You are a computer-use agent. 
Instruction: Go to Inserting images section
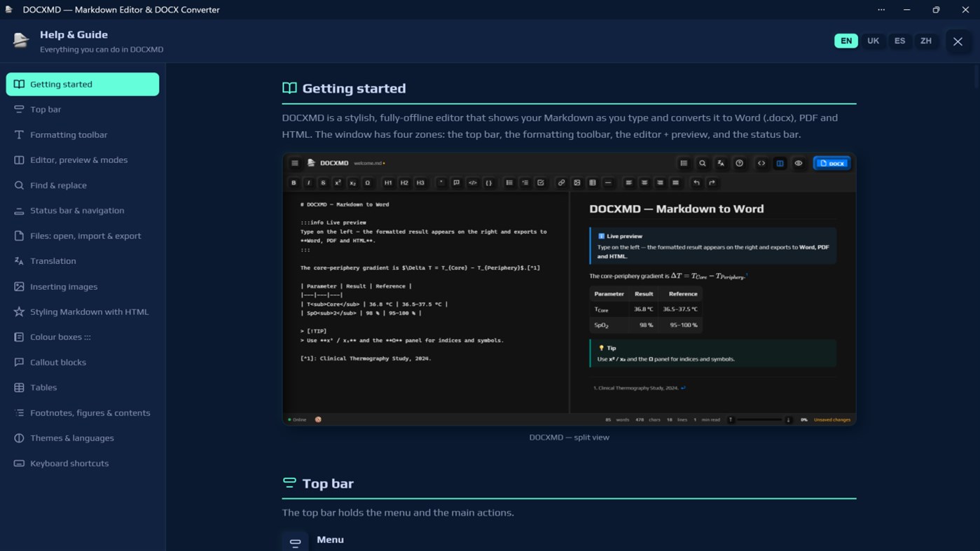coord(83,286)
